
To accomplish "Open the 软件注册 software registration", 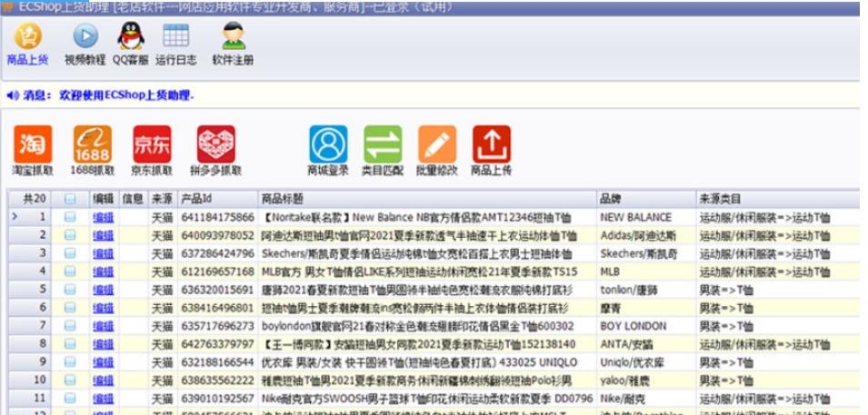I will pos(233,44).
